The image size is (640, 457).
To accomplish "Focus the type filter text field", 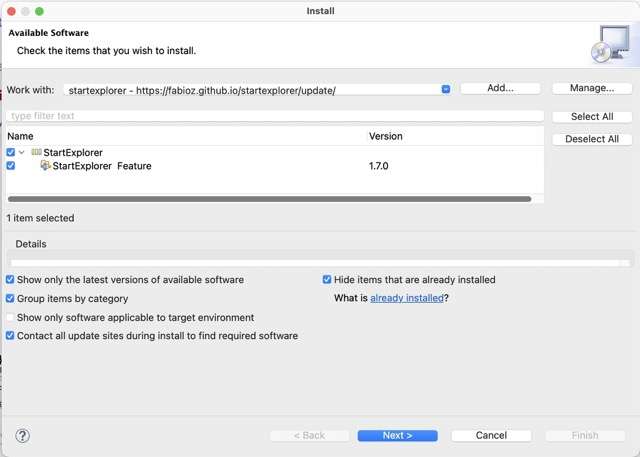I will (275, 116).
